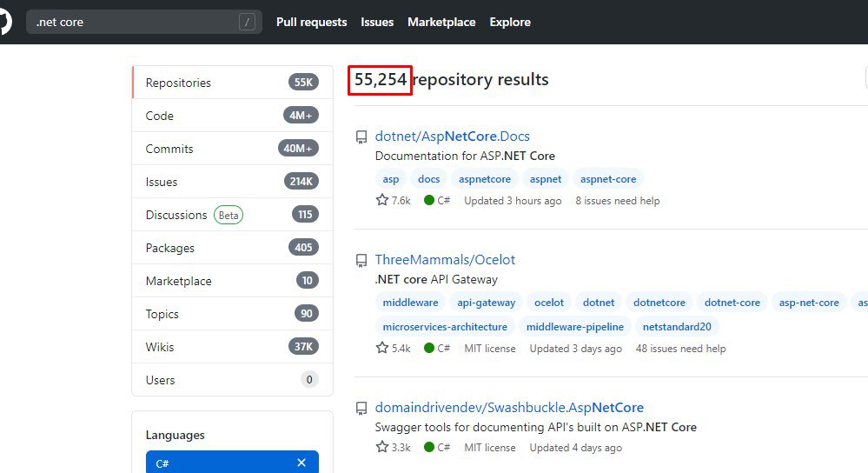The height and width of the screenshot is (473, 868).
Task: Focus the .net core search field
Action: pyautogui.click(x=144, y=22)
